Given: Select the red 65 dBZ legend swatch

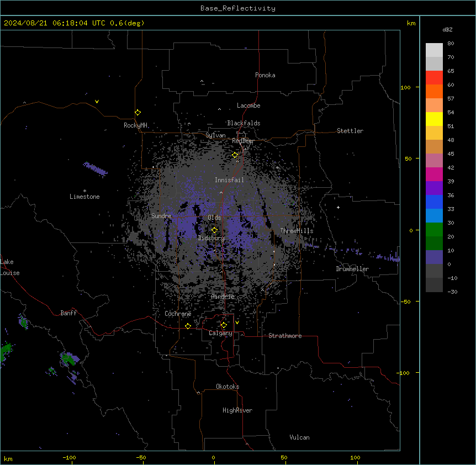Looking at the screenshot, I should tap(434, 77).
